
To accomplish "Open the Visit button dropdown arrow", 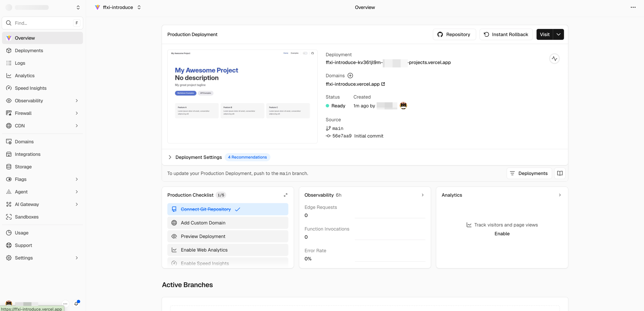I will (558, 34).
